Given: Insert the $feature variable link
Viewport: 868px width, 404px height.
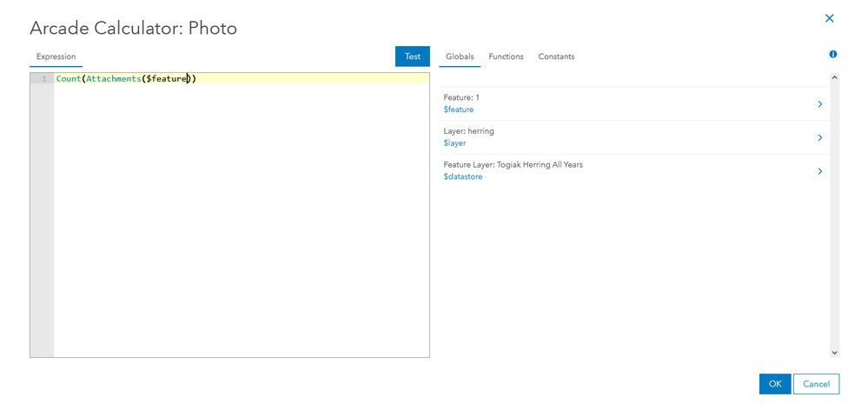Looking at the screenshot, I should point(459,109).
